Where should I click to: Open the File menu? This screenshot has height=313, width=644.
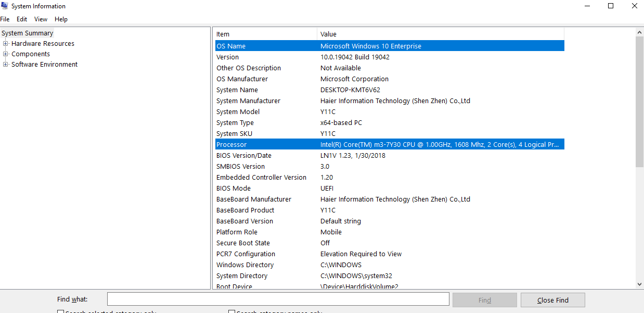[x=5, y=19]
